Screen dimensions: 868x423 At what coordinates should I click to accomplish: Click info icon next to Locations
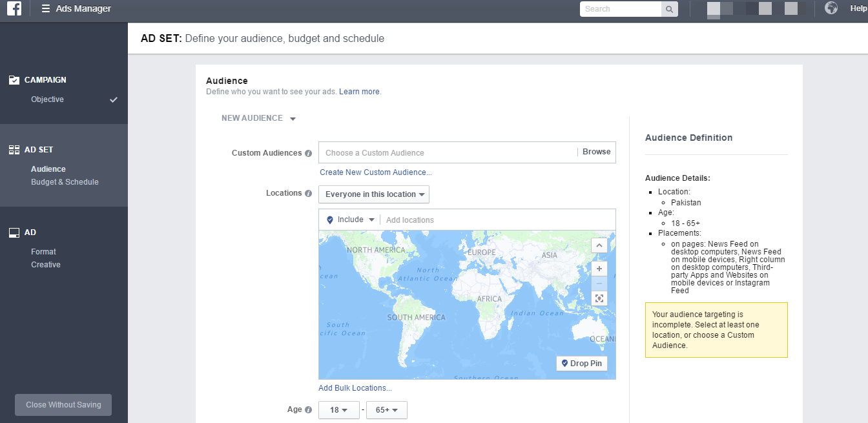[x=308, y=193]
